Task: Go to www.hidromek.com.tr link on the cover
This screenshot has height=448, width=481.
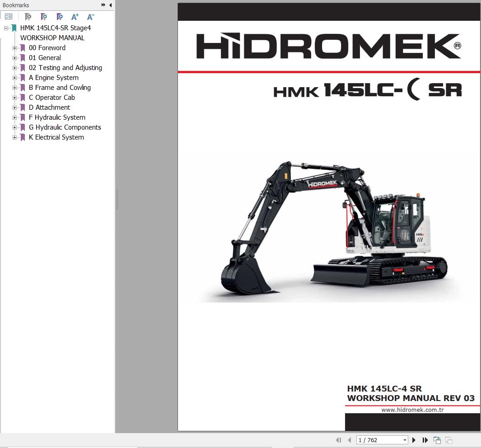Action: 412,410
